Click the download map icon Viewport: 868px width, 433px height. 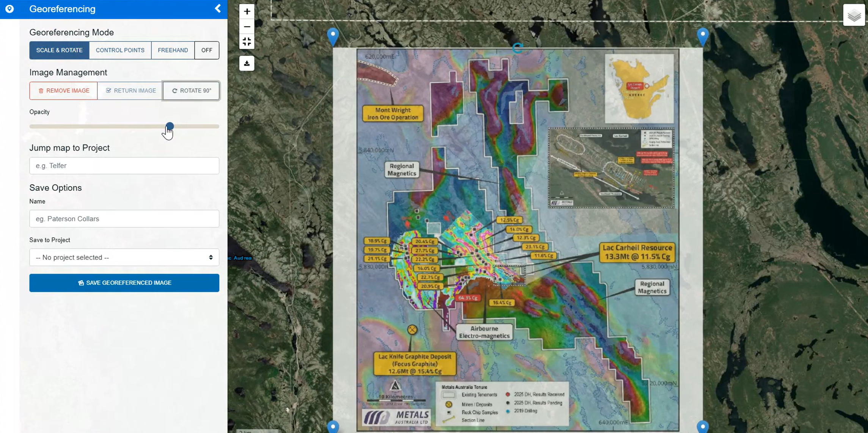(x=247, y=63)
